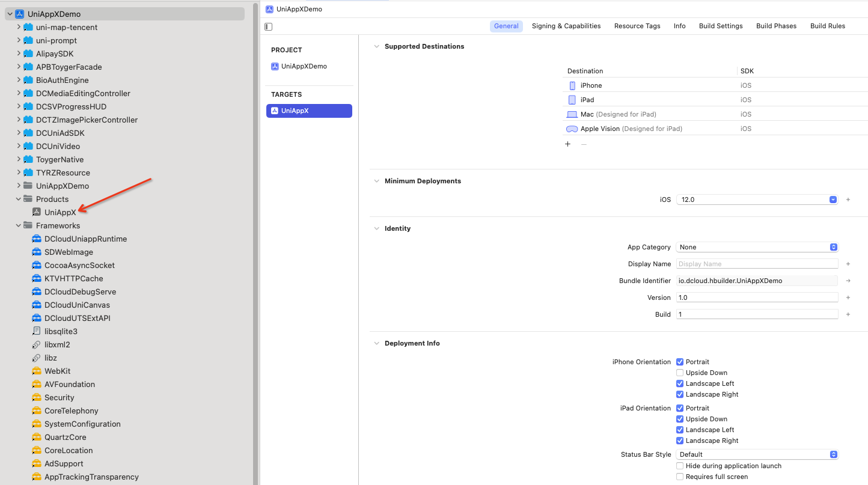Enable Hide during application launch
The height and width of the screenshot is (485, 868).
680,466
